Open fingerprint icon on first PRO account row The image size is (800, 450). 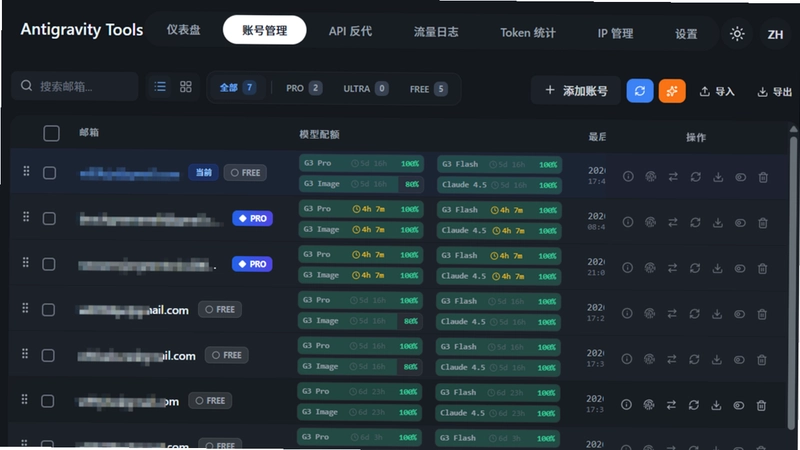(650, 222)
